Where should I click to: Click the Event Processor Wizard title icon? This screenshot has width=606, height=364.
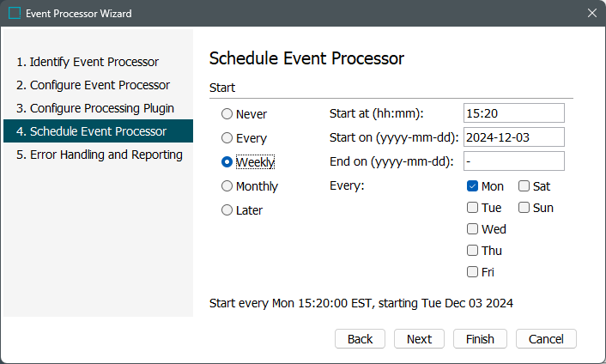pyautogui.click(x=15, y=14)
